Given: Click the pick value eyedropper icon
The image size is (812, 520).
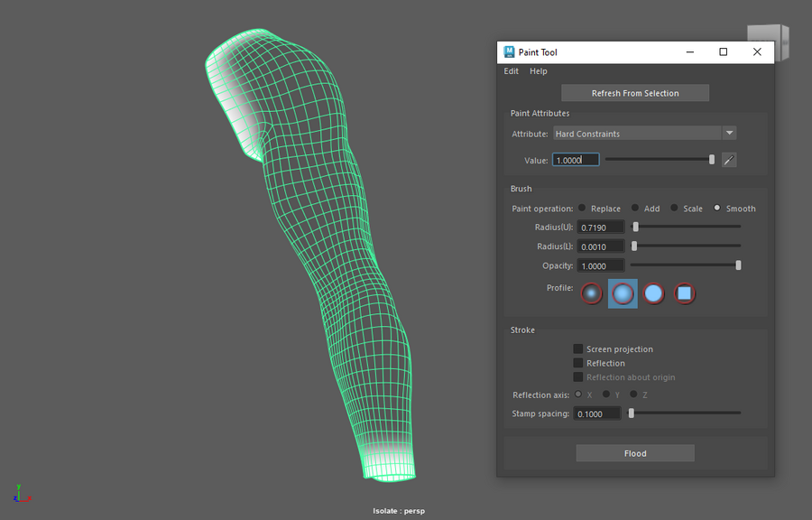Looking at the screenshot, I should pos(729,160).
